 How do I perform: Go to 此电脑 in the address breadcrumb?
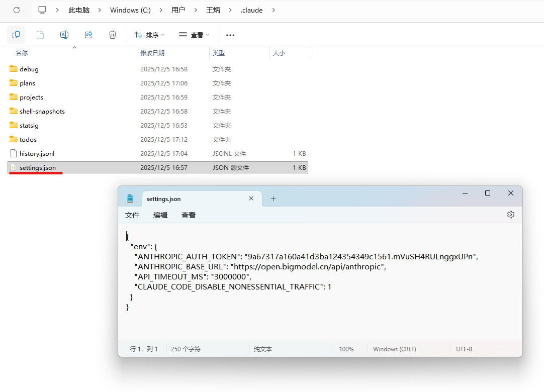(x=79, y=10)
